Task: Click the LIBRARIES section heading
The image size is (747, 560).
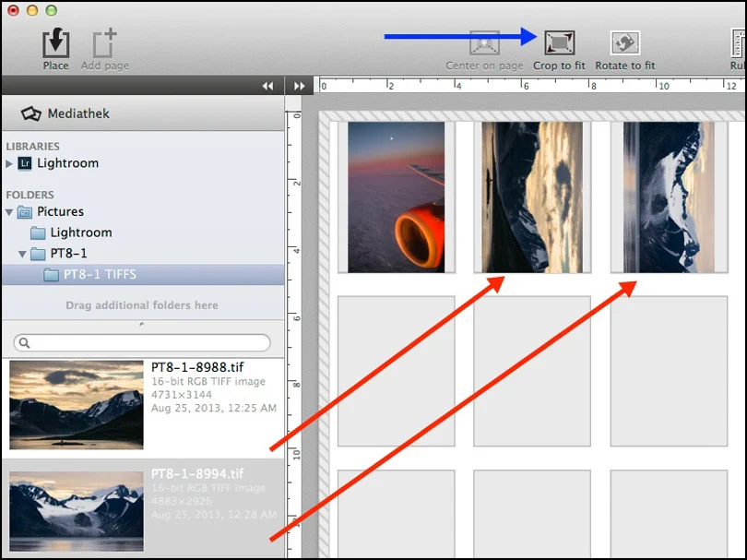Action: click(33, 147)
